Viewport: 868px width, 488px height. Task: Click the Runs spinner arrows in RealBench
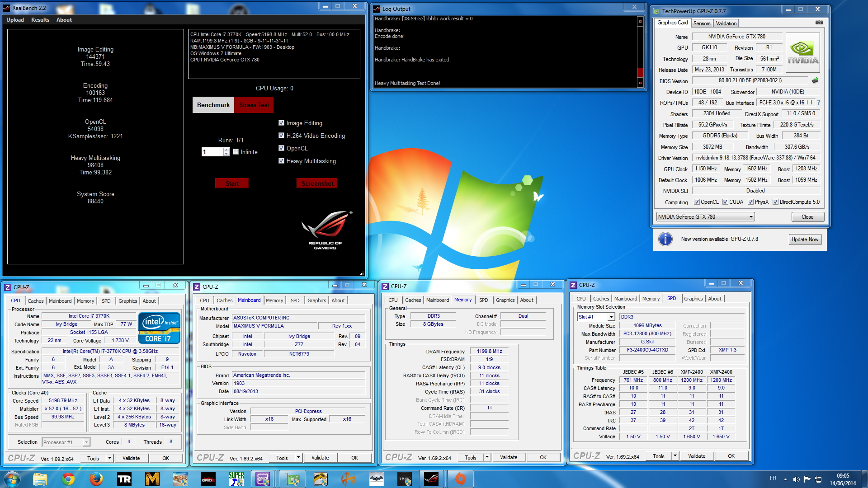click(226, 152)
